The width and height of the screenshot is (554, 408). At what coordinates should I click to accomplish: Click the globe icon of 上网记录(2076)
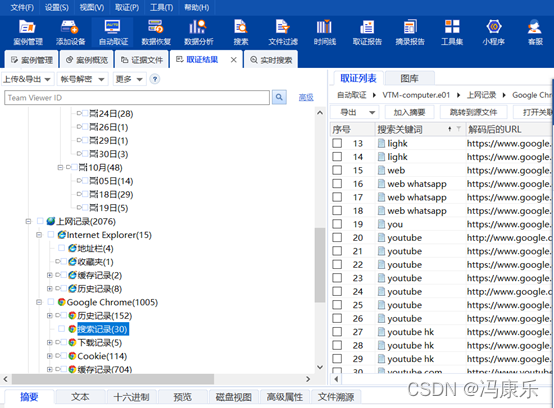pyautogui.click(x=51, y=221)
